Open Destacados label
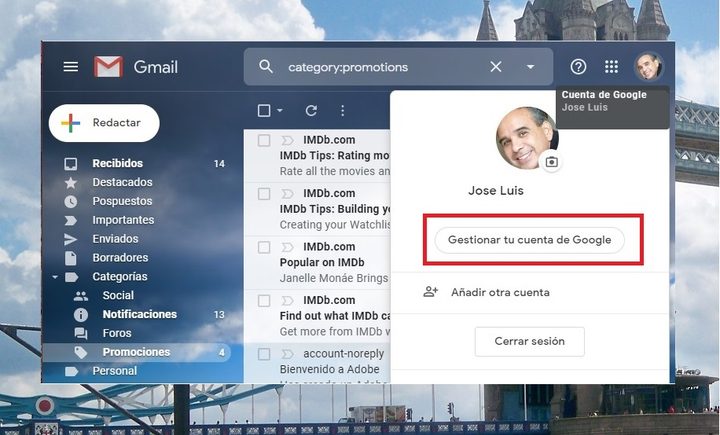720x435 pixels. pos(122,182)
